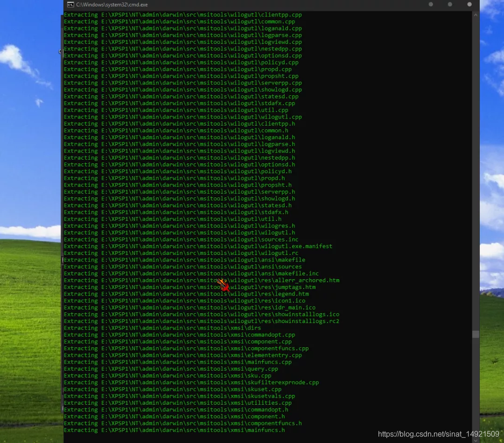Click the line ending in wilogutl\clientpp.cpp
The width and height of the screenshot is (504, 443).
point(182,15)
